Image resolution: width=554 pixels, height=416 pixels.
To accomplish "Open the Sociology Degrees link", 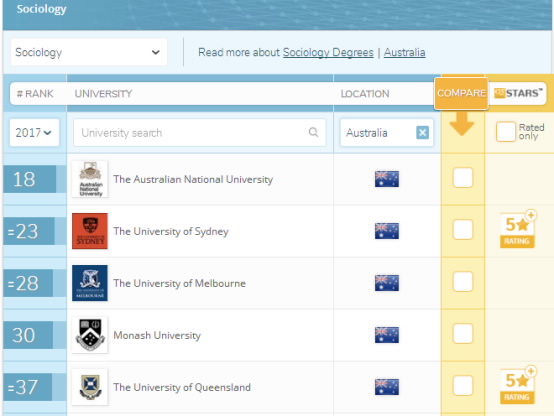I will pyautogui.click(x=328, y=52).
